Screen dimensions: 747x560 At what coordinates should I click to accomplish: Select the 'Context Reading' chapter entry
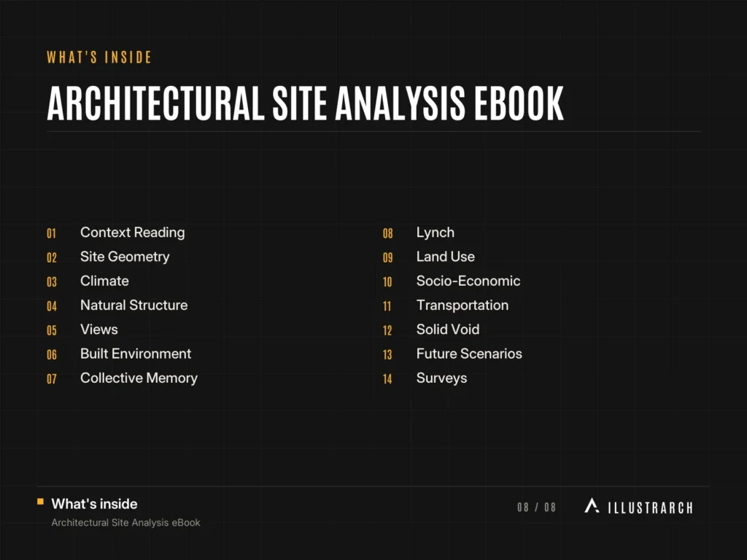133,233
